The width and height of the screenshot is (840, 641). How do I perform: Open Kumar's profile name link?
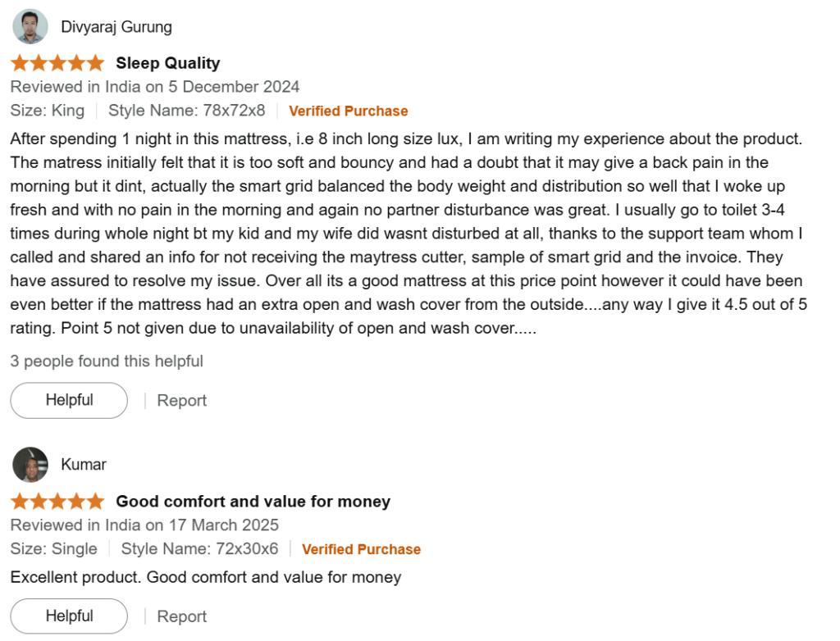pyautogui.click(x=84, y=465)
